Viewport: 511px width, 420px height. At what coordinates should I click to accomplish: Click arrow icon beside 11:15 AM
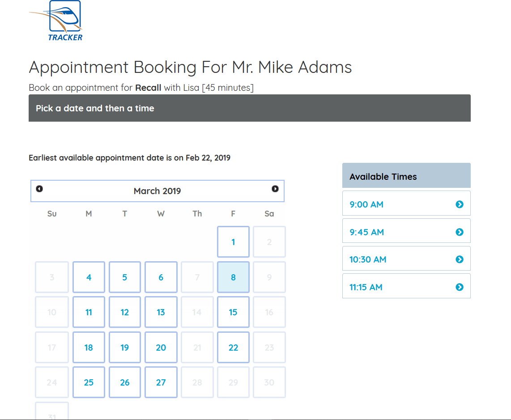click(x=460, y=287)
